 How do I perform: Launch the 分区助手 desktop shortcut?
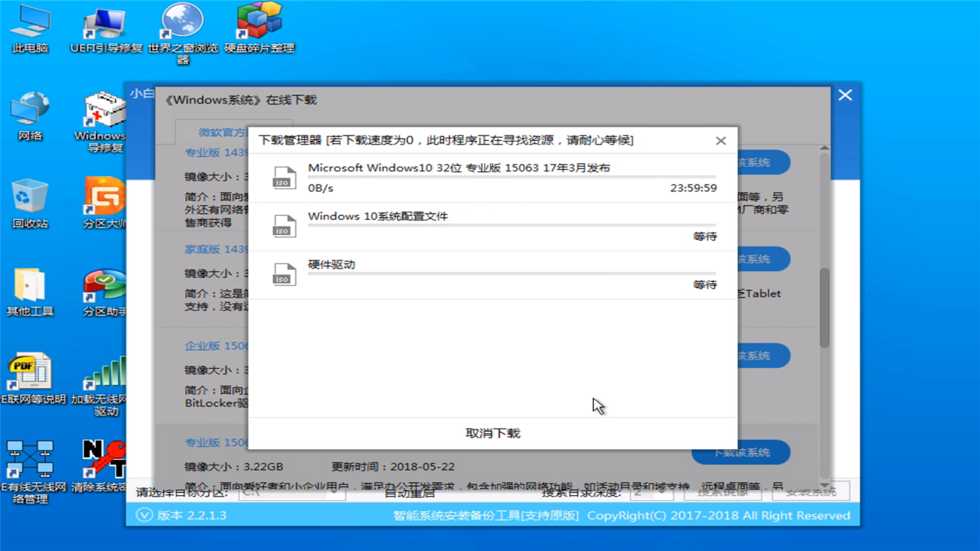tap(105, 292)
